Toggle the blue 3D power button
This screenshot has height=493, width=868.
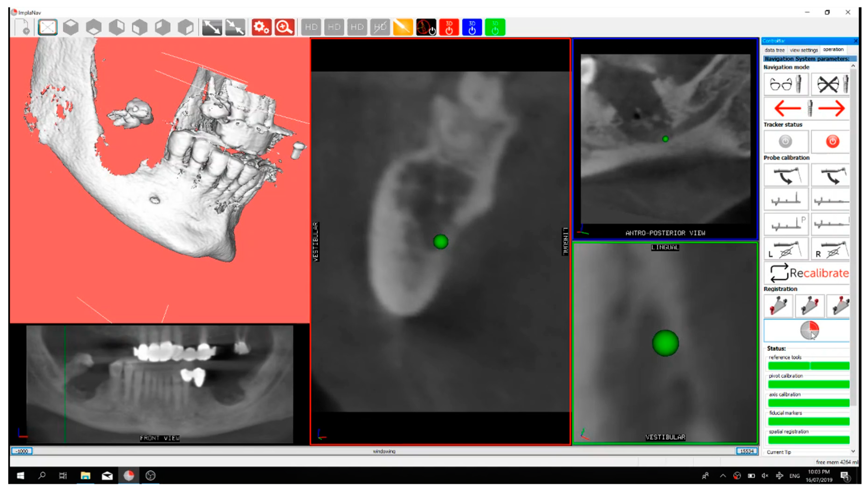(x=472, y=27)
